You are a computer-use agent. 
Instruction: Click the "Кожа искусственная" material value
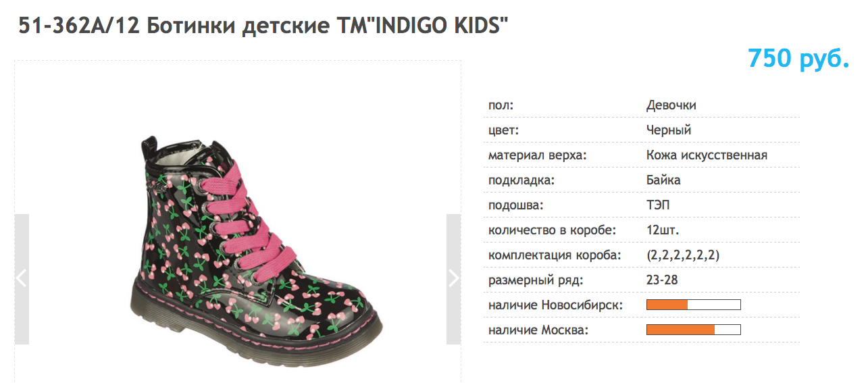click(707, 155)
